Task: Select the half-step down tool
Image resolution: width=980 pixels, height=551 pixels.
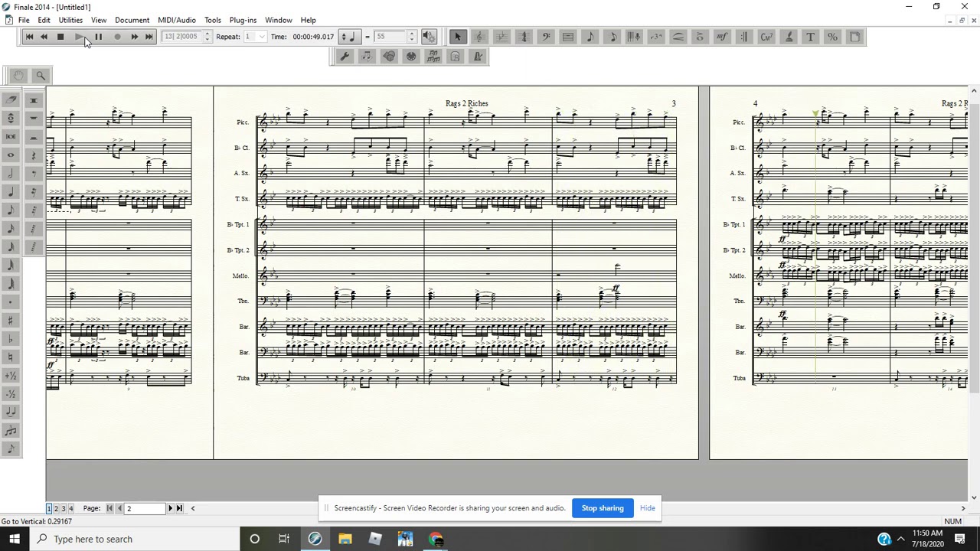Action: point(11,393)
